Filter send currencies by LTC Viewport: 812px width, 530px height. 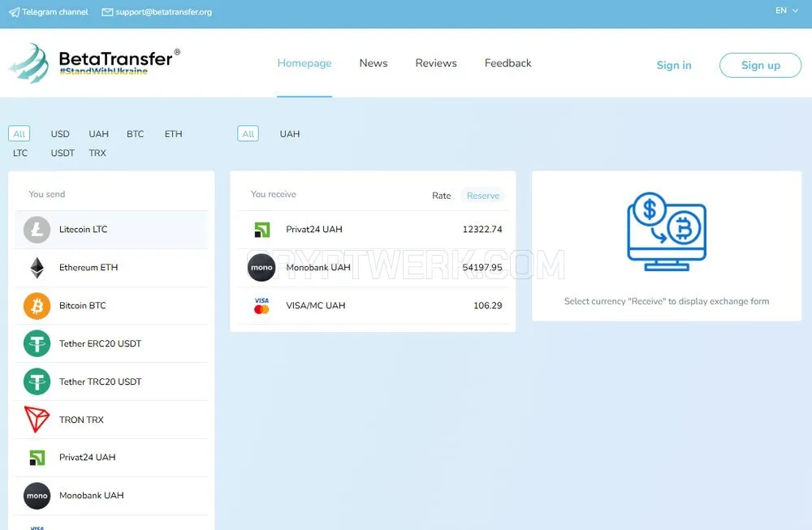coord(20,153)
